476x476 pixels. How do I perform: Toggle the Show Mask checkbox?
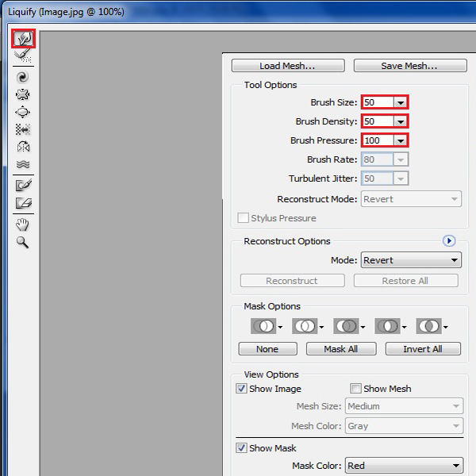pyautogui.click(x=242, y=448)
